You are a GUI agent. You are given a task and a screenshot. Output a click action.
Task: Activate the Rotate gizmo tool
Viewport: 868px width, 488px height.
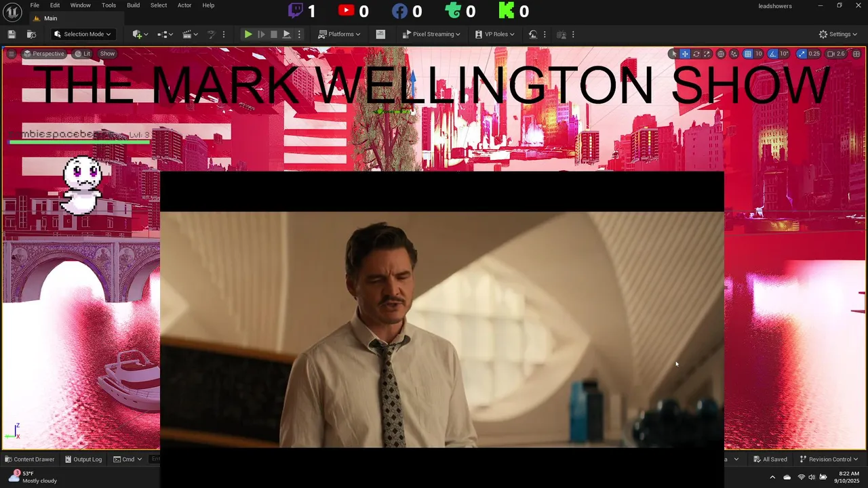pyautogui.click(x=696, y=54)
